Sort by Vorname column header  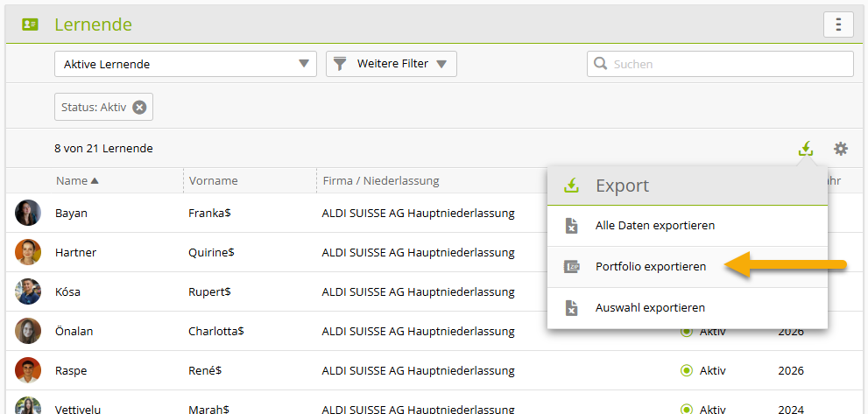coord(213,180)
